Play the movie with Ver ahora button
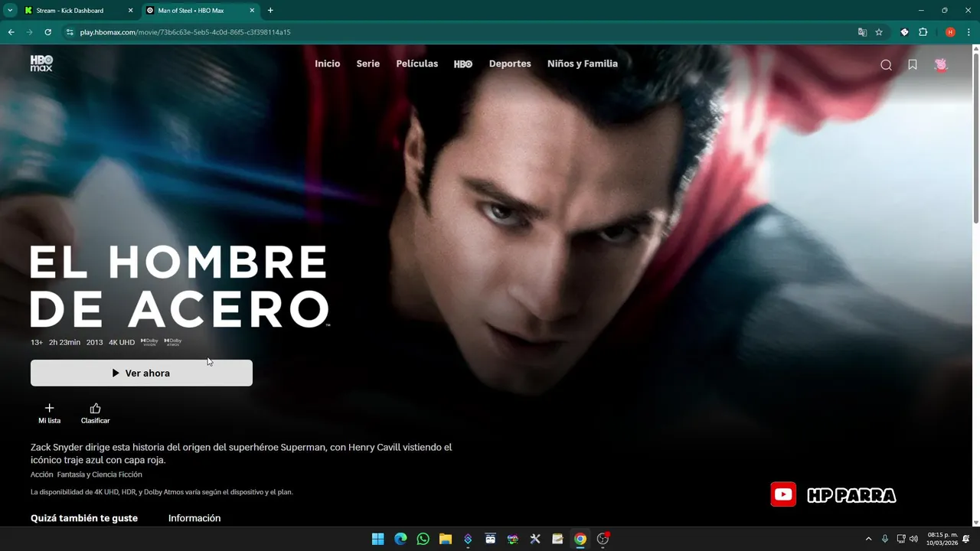The image size is (980, 551). coord(142,373)
